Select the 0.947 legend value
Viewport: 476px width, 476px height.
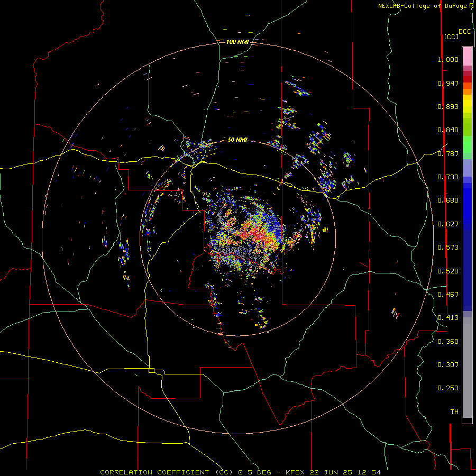pyautogui.click(x=448, y=83)
